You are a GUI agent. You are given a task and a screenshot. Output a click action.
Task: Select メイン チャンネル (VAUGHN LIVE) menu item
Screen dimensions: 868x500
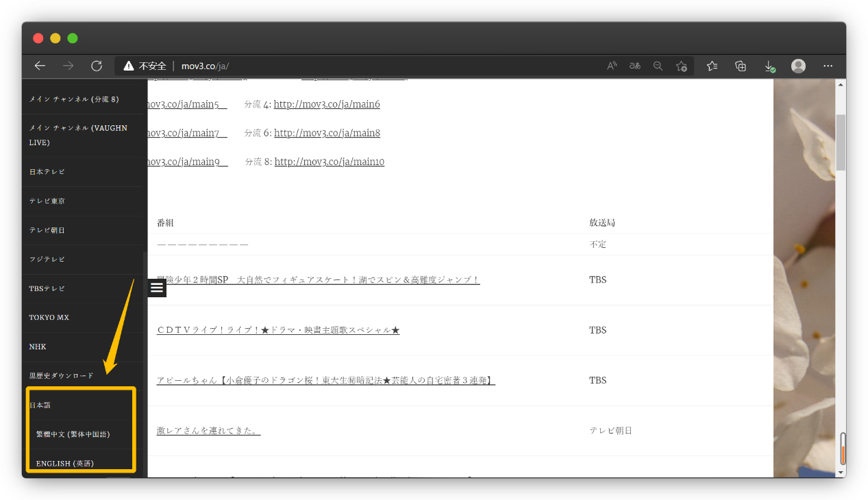point(77,136)
